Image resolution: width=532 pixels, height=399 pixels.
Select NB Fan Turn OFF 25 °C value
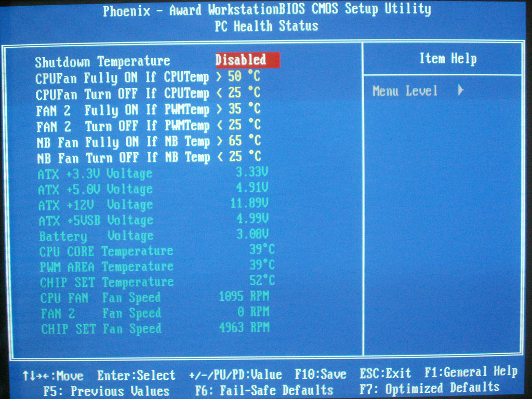(x=244, y=157)
